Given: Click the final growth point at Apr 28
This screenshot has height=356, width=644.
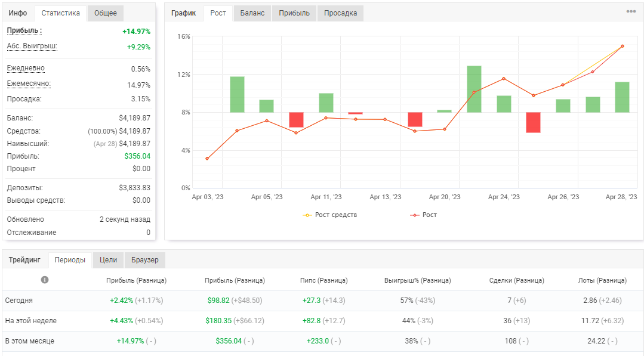Looking at the screenshot, I should pyautogui.click(x=623, y=47).
